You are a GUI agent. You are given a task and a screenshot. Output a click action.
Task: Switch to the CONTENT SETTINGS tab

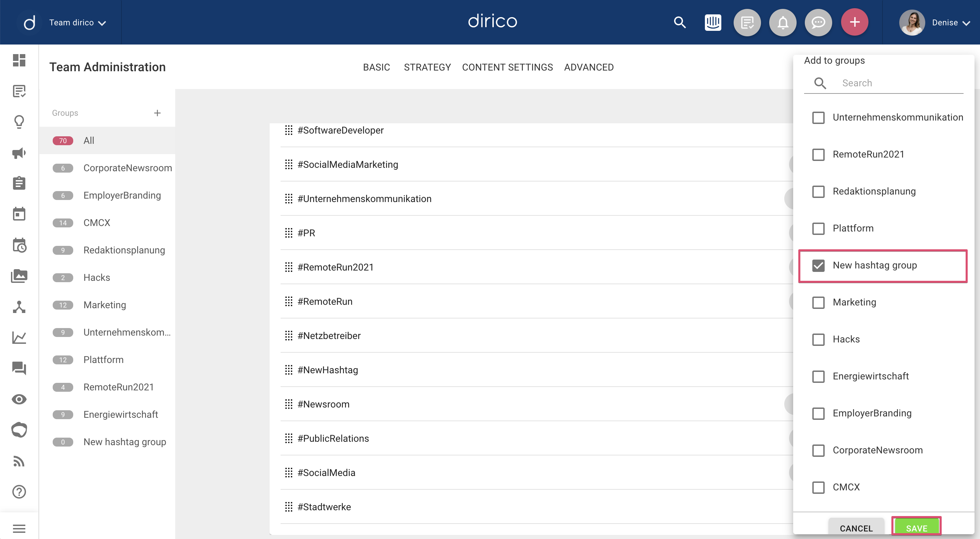pyautogui.click(x=507, y=67)
